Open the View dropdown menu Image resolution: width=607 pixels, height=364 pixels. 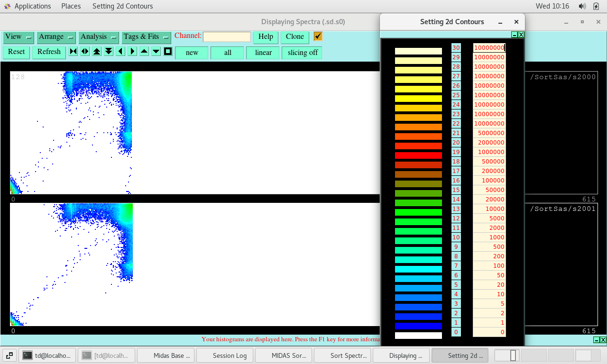pos(18,37)
